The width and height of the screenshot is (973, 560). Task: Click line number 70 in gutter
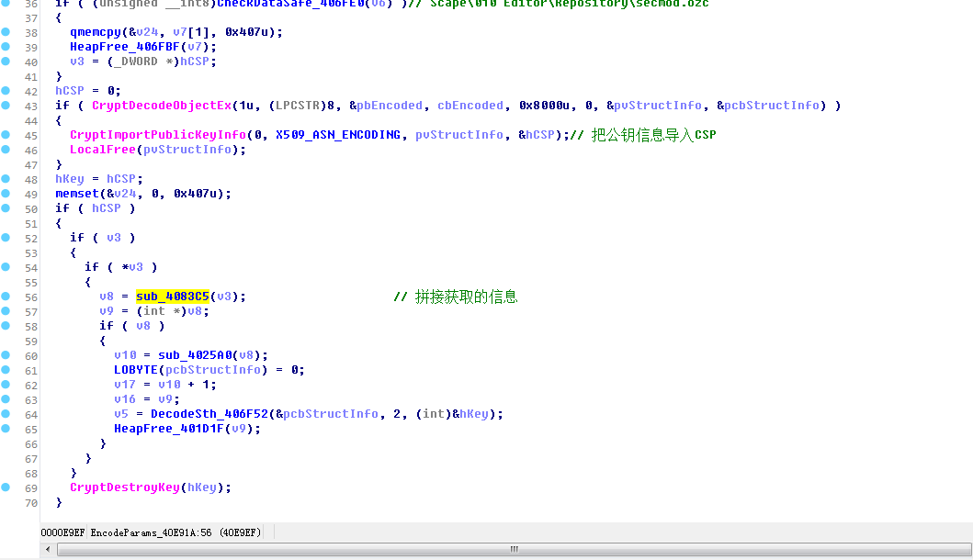tap(31, 503)
